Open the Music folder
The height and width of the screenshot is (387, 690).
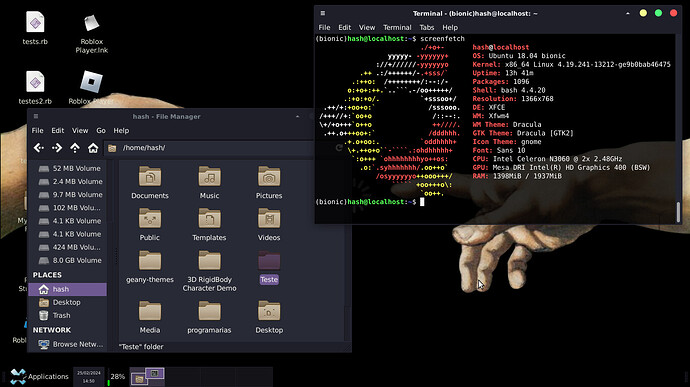tap(209, 183)
